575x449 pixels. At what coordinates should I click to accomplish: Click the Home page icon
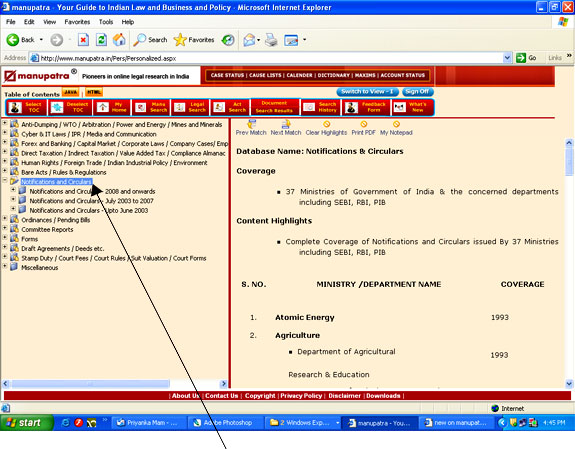click(x=119, y=40)
